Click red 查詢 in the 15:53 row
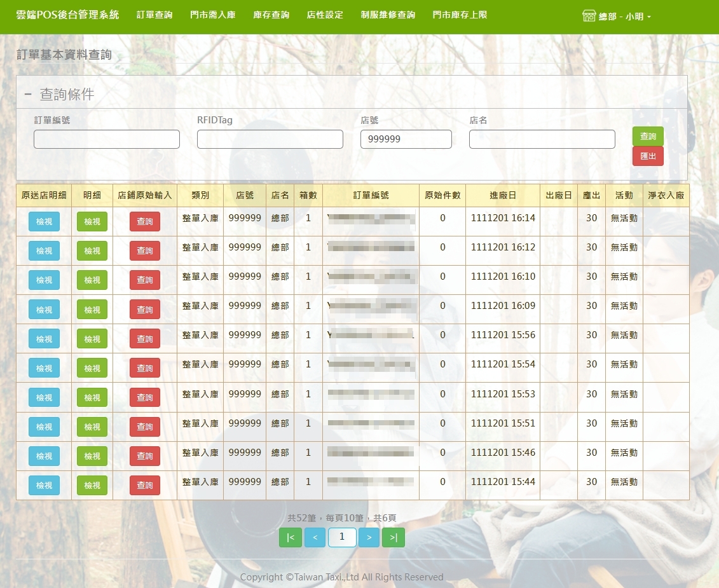The height and width of the screenshot is (588, 719). (x=145, y=398)
